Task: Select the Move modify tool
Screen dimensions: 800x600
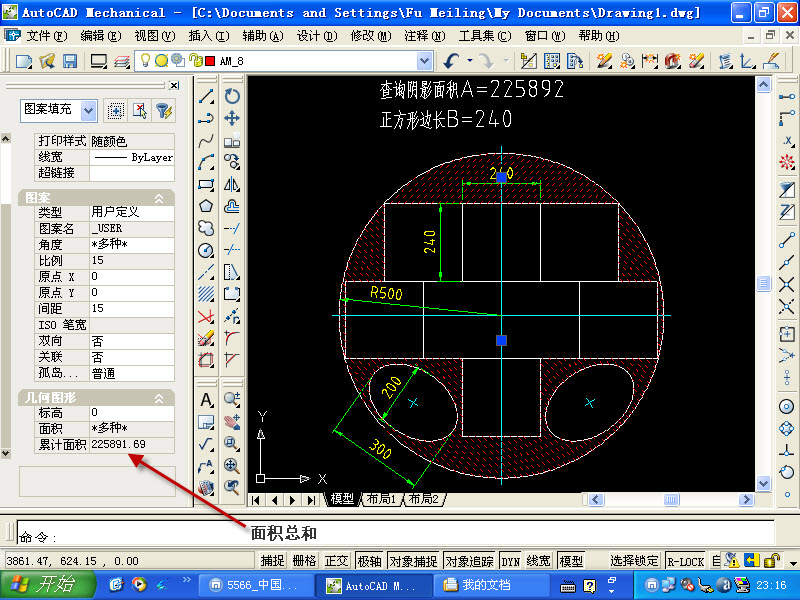Action: [232, 118]
